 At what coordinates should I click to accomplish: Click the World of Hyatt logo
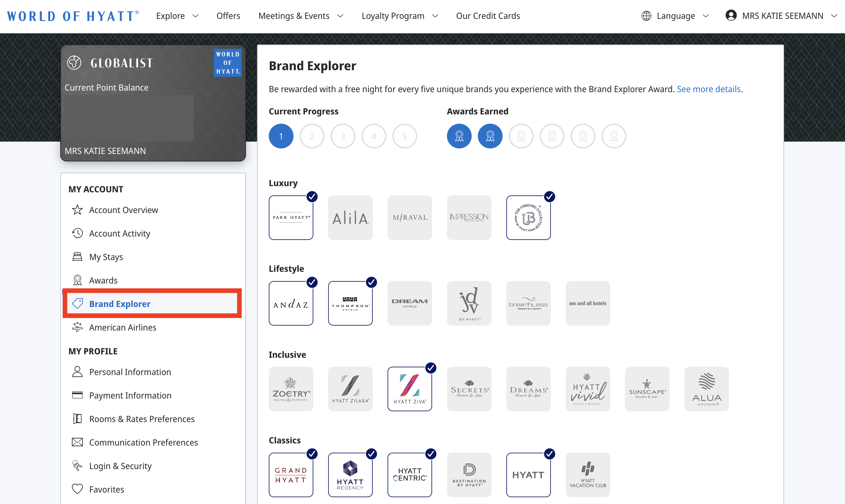(x=73, y=16)
